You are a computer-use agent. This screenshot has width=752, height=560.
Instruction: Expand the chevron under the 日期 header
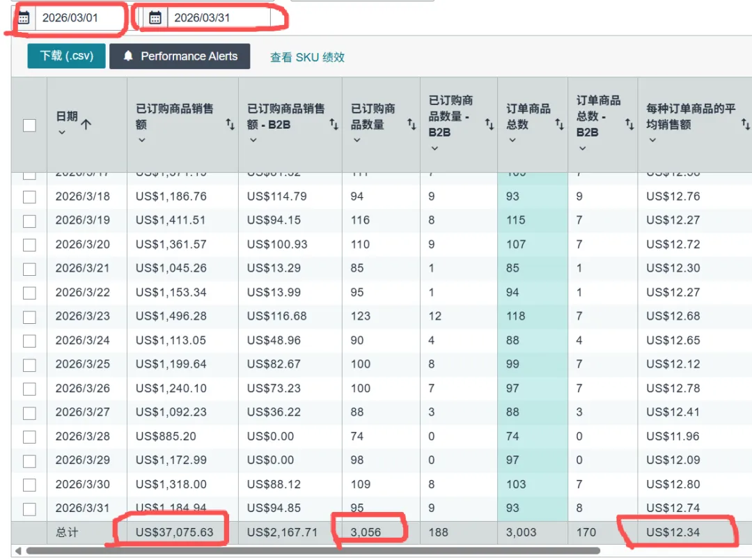coord(61,132)
